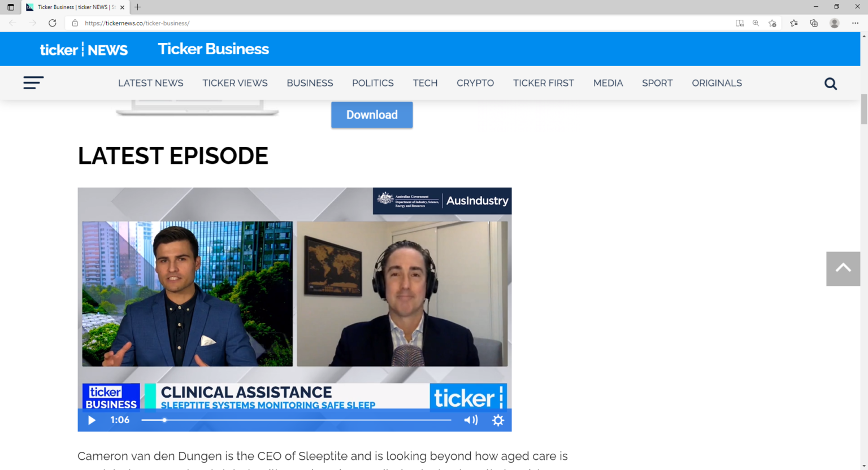View site info lock icon

pyautogui.click(x=75, y=23)
